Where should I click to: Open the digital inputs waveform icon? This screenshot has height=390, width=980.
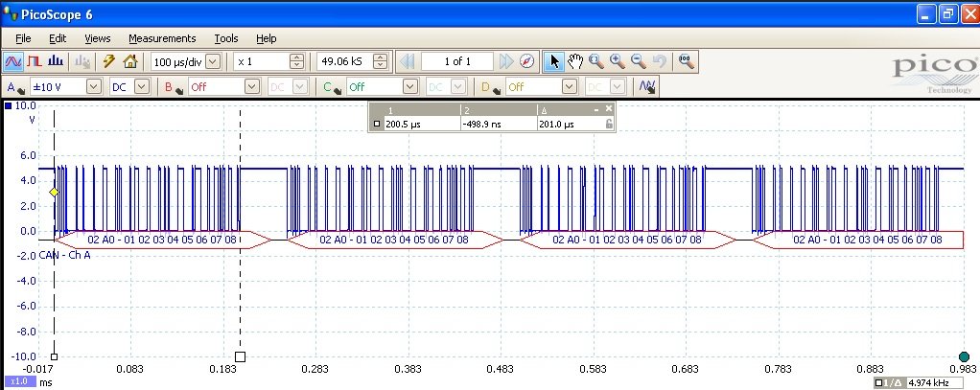[x=647, y=87]
